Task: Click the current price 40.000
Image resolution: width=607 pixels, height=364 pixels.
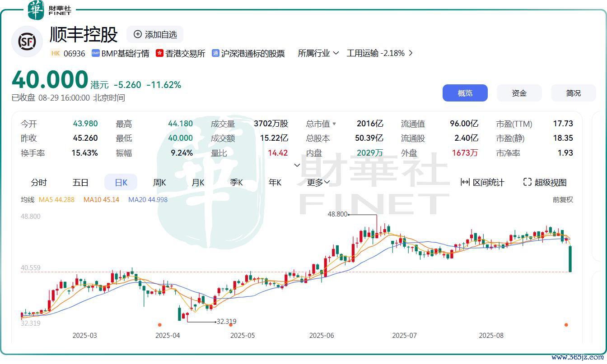Action: tap(50, 80)
